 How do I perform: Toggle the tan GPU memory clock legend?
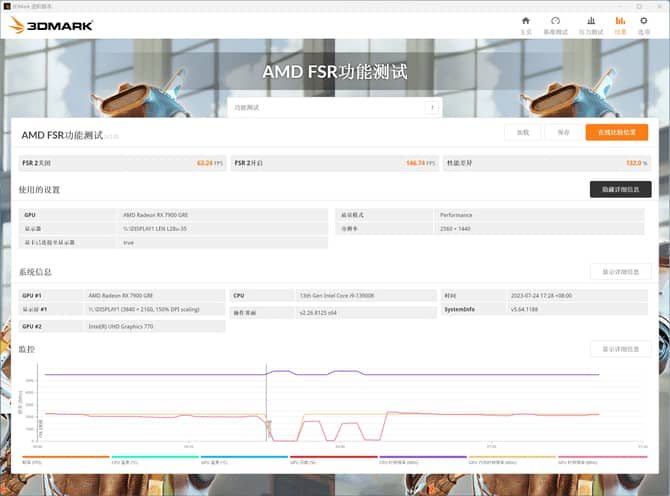click(x=512, y=460)
